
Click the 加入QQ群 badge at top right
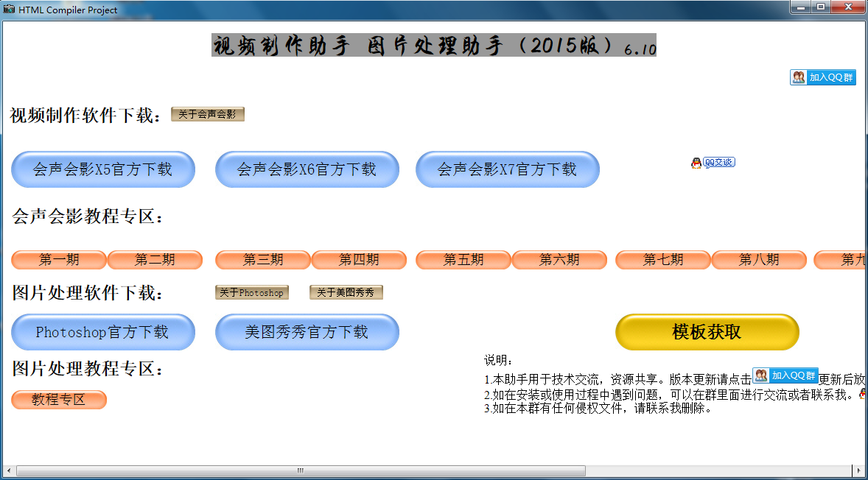(822, 77)
